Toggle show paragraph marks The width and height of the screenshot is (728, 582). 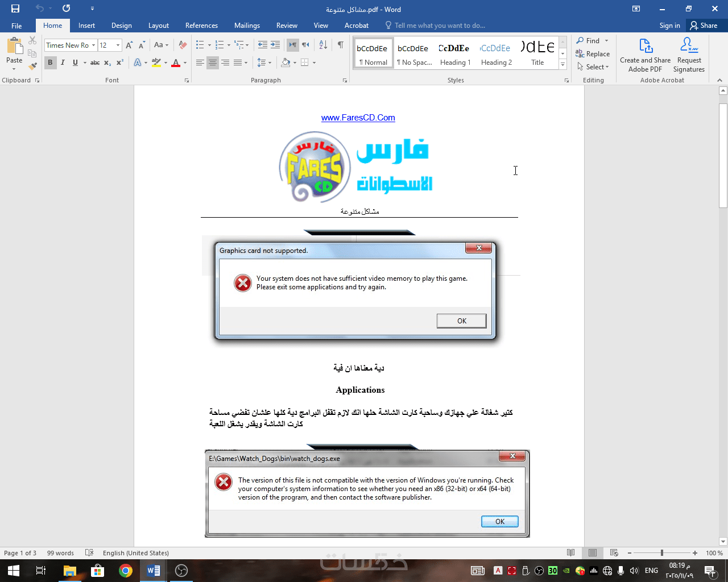coord(340,45)
